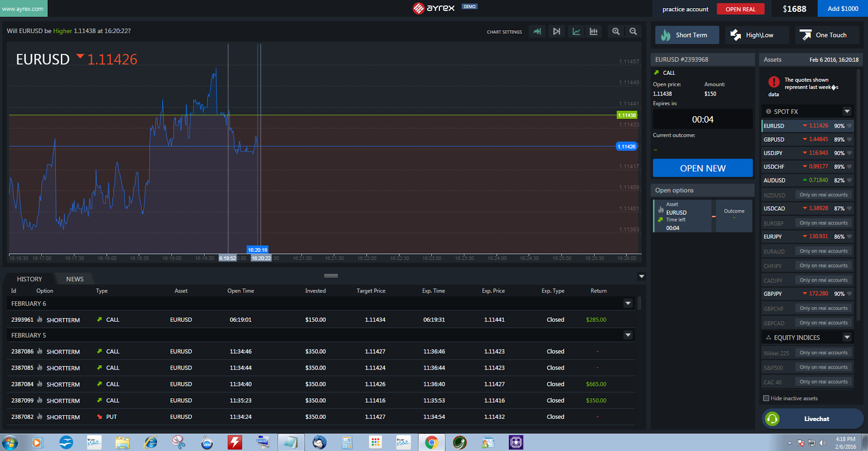This screenshot has height=451, width=868.
Task: Favorite USDJPY with its heart icon
Action: coord(850,153)
